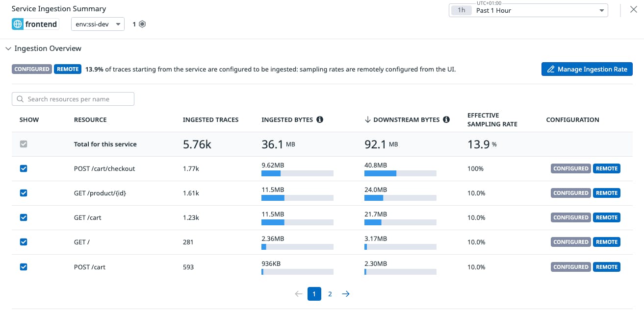644x310 pixels.
Task: Click the ingested bytes bar for POST /cart/checkout
Action: (x=297, y=173)
